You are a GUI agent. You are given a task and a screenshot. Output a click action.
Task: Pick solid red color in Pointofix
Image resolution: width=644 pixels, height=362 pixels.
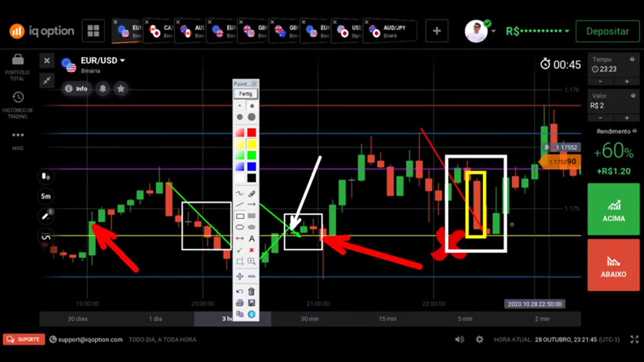pyautogui.click(x=252, y=132)
